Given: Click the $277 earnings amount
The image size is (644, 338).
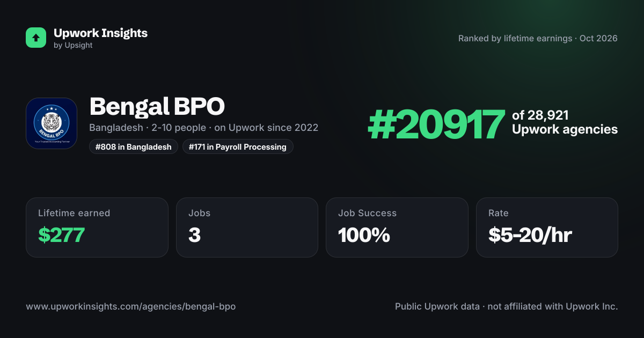Looking at the screenshot, I should point(61,235).
